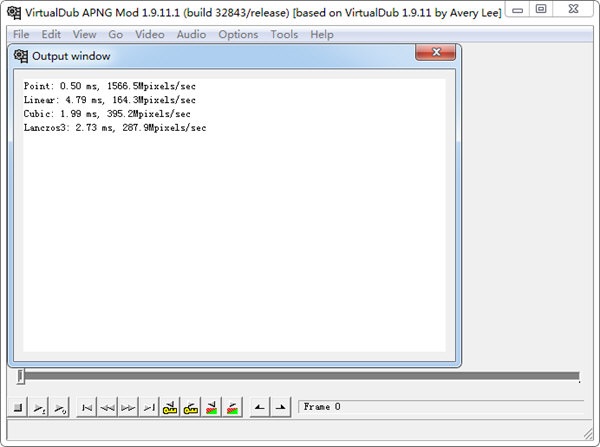Set selection end mark-out

280,408
